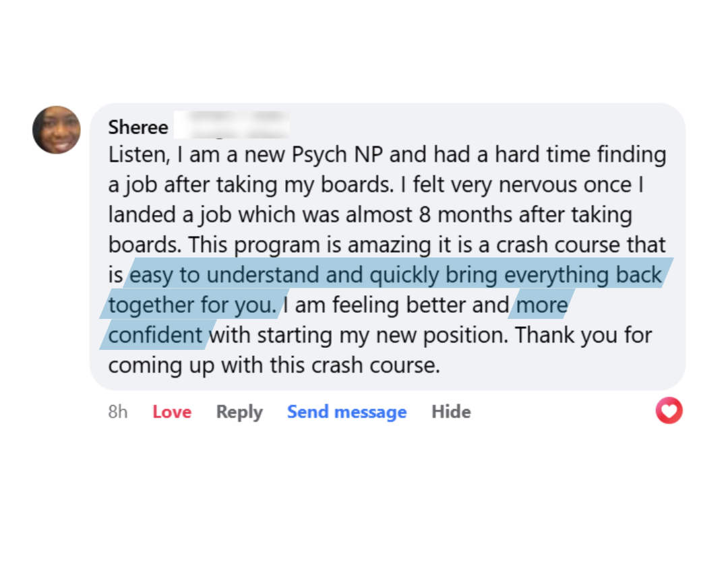Viewport: 728px width, 573px height.
Task: Click the commenter name Sheree
Action: pos(138,127)
